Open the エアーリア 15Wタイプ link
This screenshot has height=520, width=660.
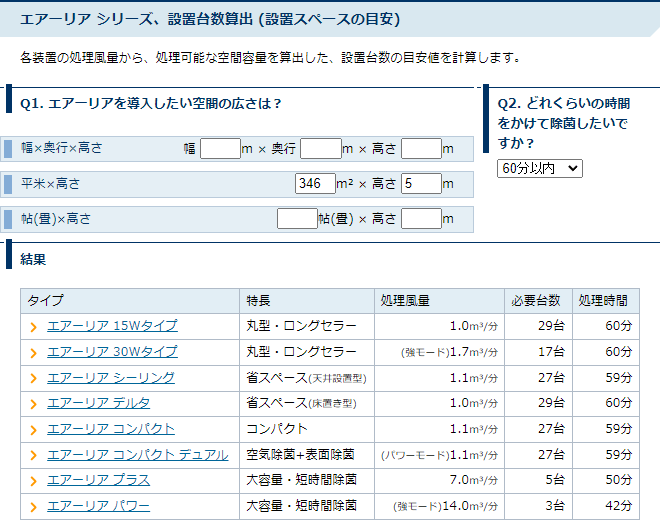112,326
